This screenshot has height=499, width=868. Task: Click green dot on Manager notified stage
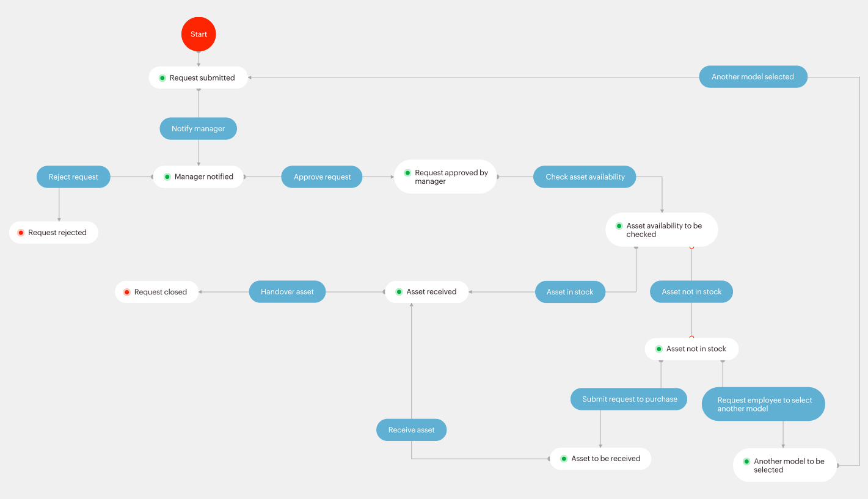click(167, 177)
